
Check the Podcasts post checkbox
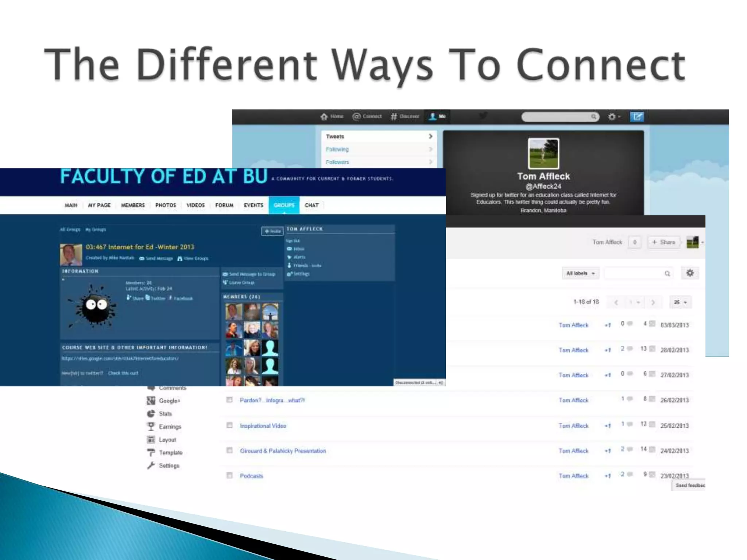pyautogui.click(x=229, y=475)
